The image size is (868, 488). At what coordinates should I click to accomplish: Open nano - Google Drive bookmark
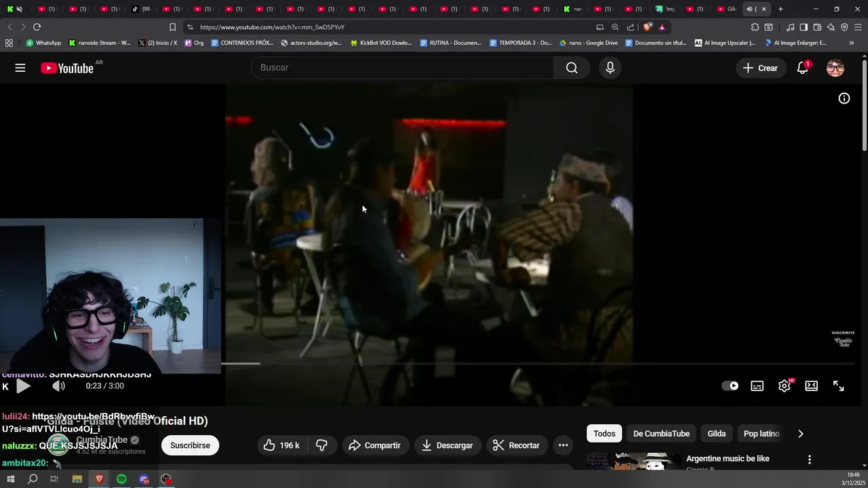589,43
